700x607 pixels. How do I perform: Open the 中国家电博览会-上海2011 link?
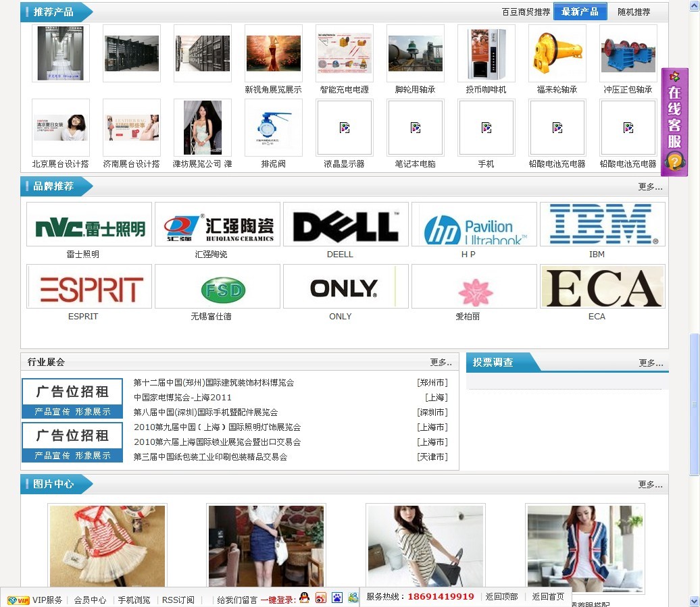182,398
